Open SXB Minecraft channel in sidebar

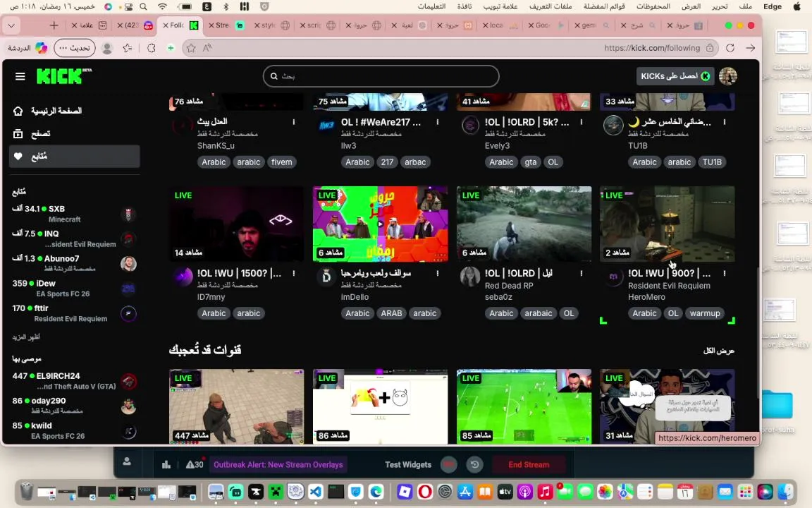tap(74, 214)
